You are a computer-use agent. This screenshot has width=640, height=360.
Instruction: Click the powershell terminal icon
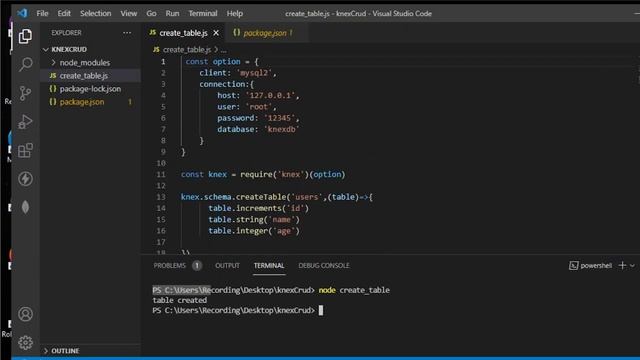pyautogui.click(x=573, y=266)
